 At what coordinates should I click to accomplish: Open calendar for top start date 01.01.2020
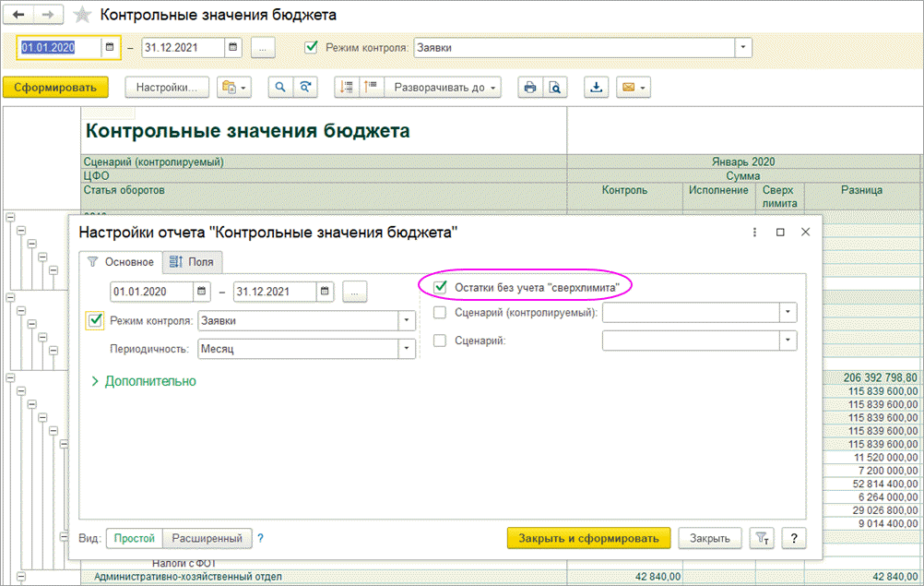pos(110,48)
